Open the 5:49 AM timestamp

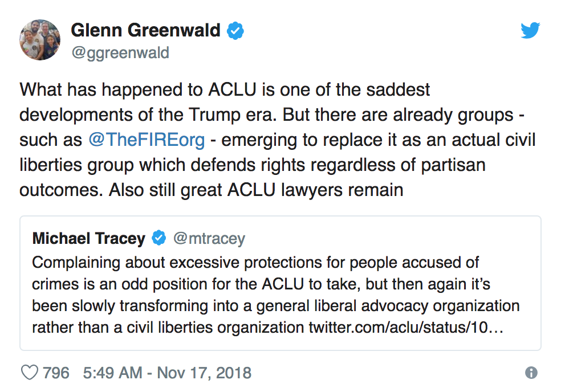pos(112,373)
